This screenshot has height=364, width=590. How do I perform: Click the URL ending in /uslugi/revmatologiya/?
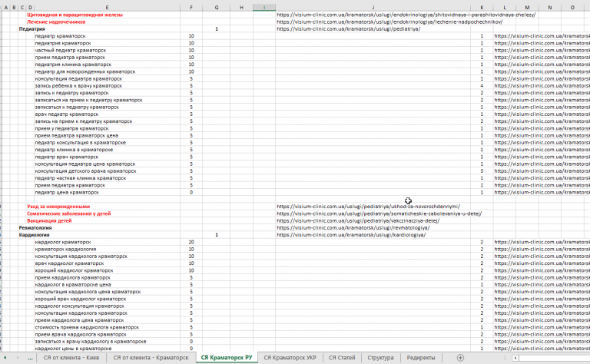pos(353,228)
